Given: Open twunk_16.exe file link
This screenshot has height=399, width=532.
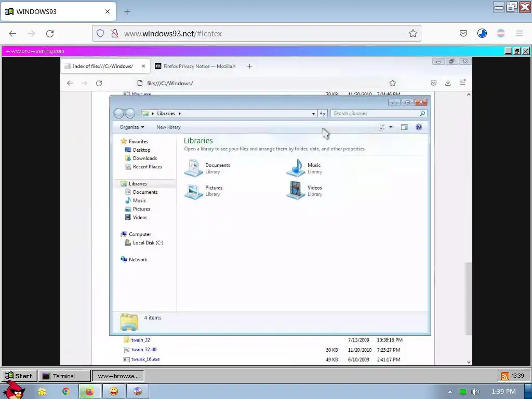Looking at the screenshot, I should (x=145, y=360).
